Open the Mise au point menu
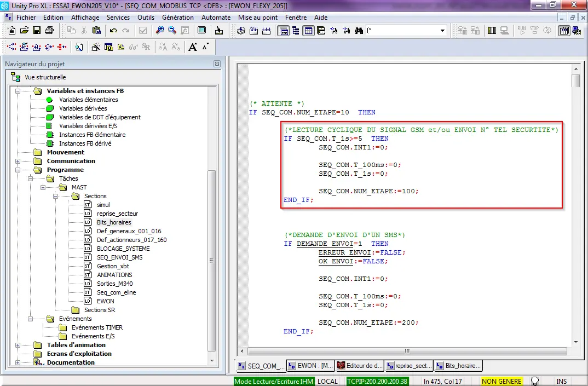Viewport: 588px width, 386px height. (258, 18)
